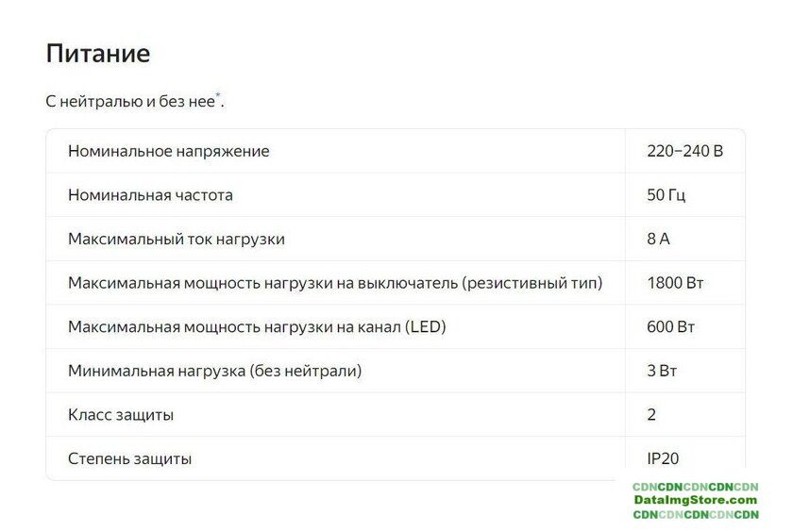Click the "50 Гц" frequency value

point(666,195)
